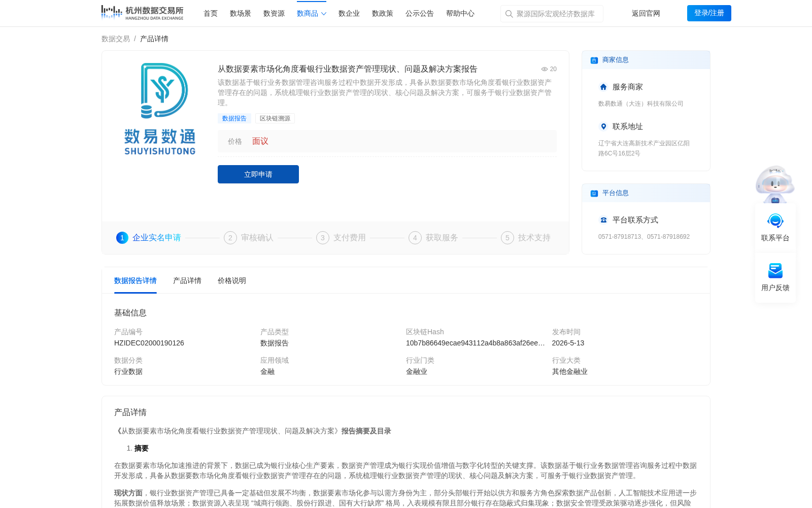Click the 平台信息 header icon

tap(594, 193)
